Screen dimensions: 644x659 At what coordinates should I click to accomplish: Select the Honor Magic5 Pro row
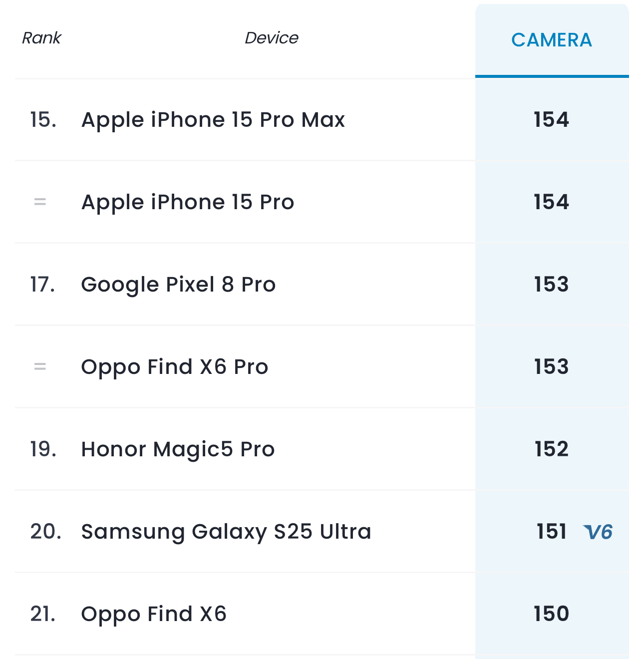(178, 449)
